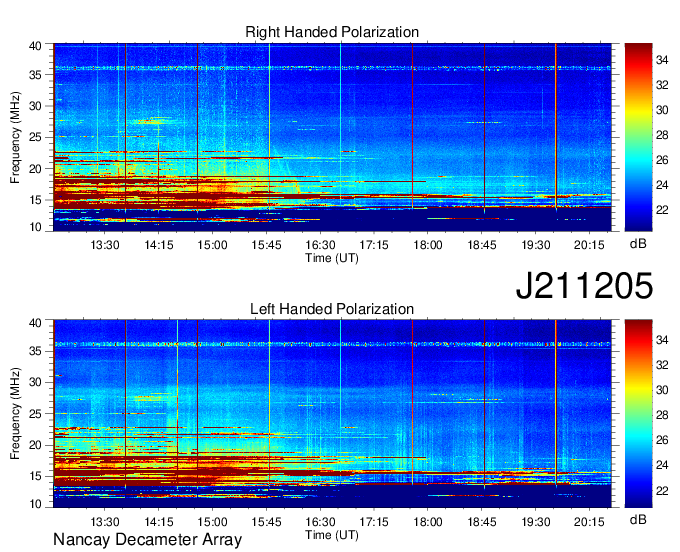
Task: Click the 'Left Handed Polarization' title
Action: pyautogui.click(x=332, y=309)
